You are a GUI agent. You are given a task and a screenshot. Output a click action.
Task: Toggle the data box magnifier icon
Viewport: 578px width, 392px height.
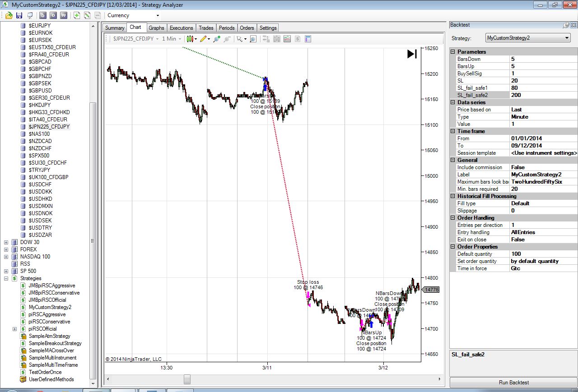coord(253,39)
